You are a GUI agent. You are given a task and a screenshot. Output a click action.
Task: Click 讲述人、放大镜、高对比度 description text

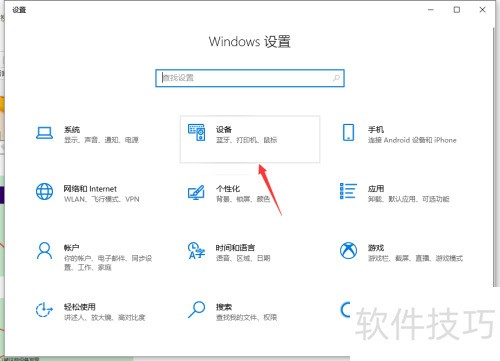point(105,317)
